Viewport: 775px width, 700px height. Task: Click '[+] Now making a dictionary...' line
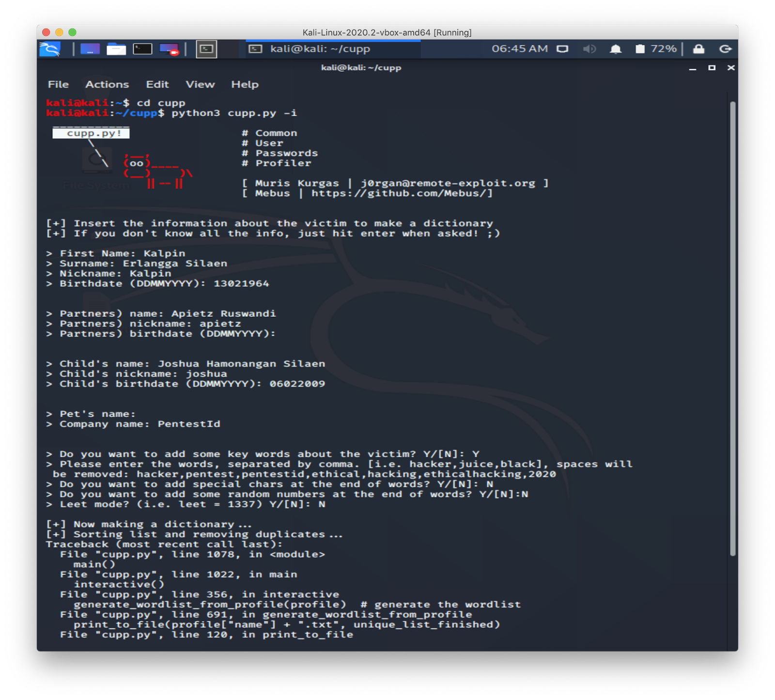point(149,525)
